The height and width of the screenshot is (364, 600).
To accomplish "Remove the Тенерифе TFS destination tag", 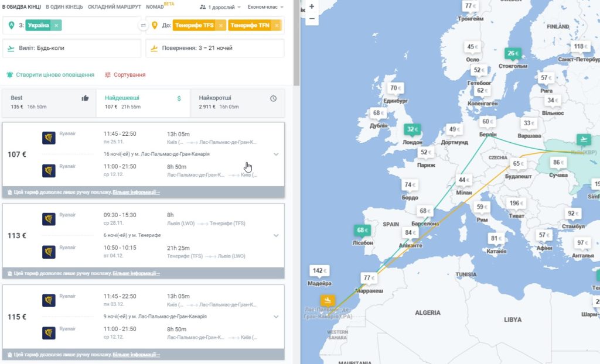I will point(220,25).
